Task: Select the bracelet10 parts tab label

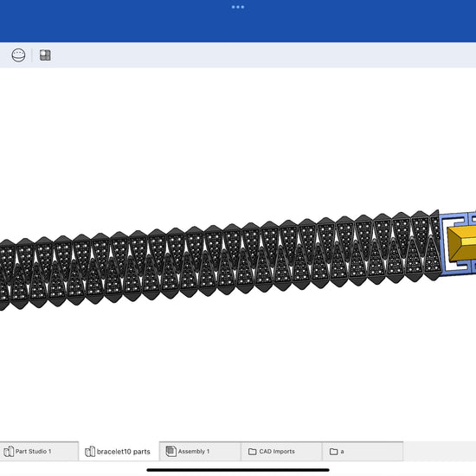Action: (123, 452)
